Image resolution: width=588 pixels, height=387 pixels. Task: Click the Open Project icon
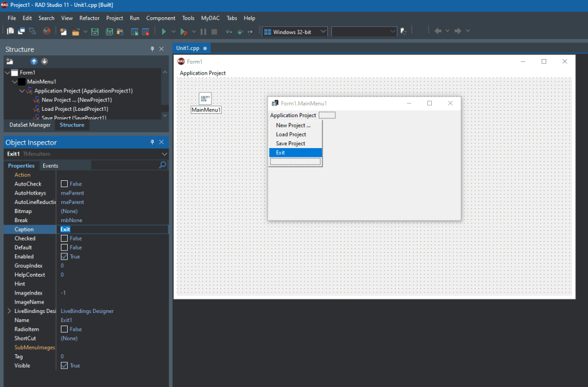point(120,32)
